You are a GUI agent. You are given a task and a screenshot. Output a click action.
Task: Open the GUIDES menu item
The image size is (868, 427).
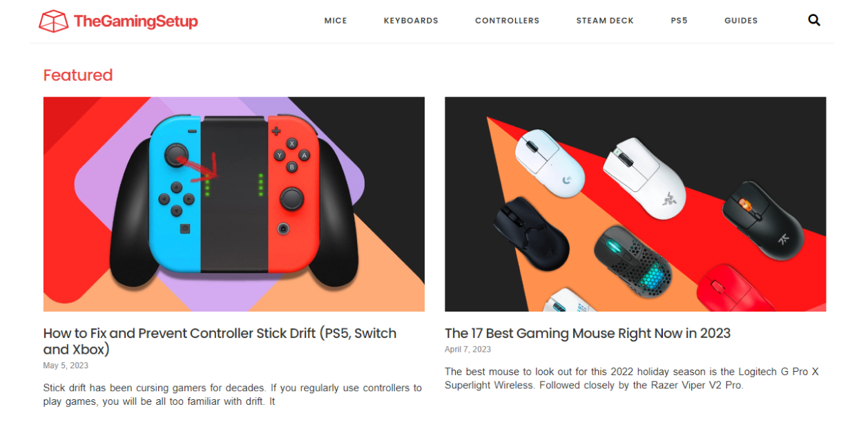741,21
